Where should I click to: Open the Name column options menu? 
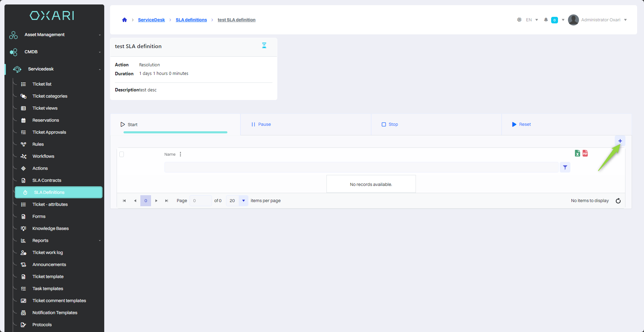click(180, 154)
